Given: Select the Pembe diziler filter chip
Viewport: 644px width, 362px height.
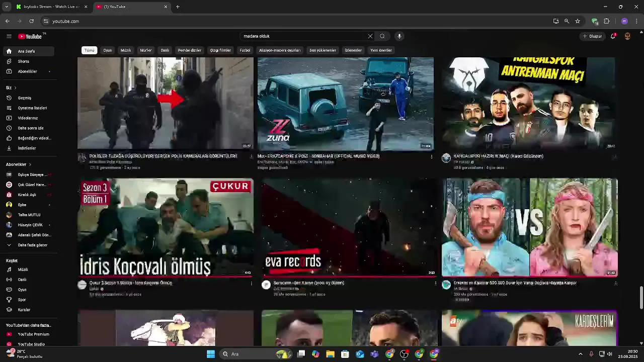Looking at the screenshot, I should tap(190, 50).
